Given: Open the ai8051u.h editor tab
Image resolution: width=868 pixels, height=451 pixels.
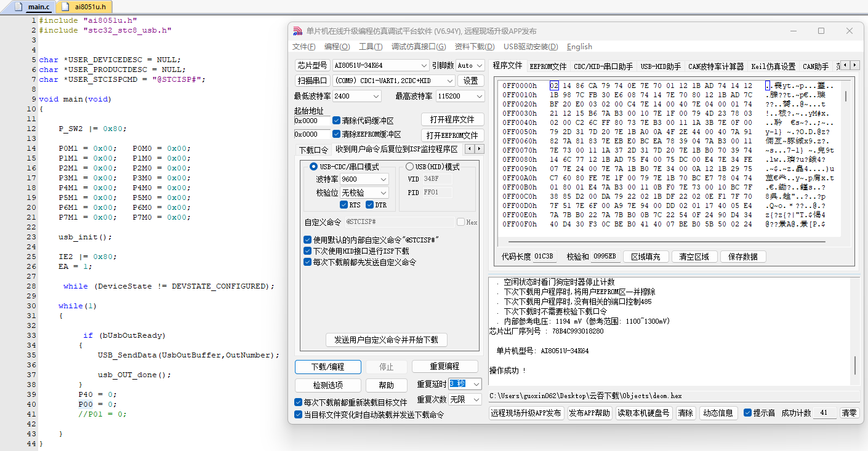Looking at the screenshot, I should click(85, 7).
